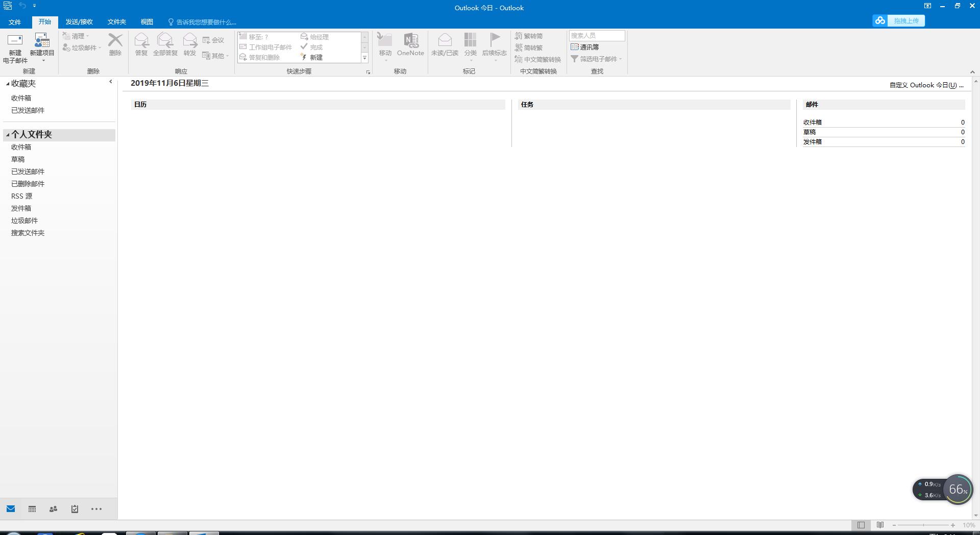Image resolution: width=980 pixels, height=535 pixels.
Task: Open People contacts in navigation bar
Action: (53, 509)
